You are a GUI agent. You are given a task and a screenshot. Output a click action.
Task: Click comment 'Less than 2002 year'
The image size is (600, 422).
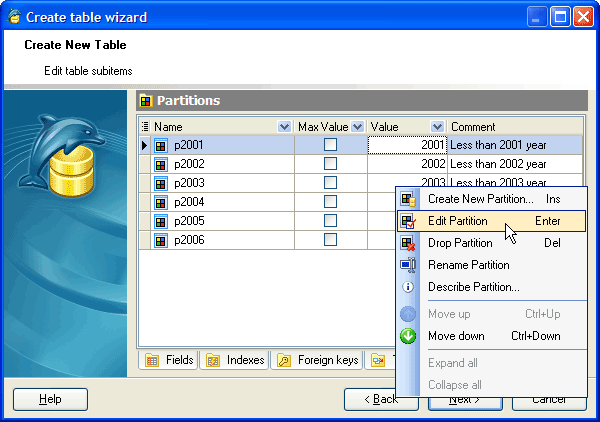click(498, 164)
